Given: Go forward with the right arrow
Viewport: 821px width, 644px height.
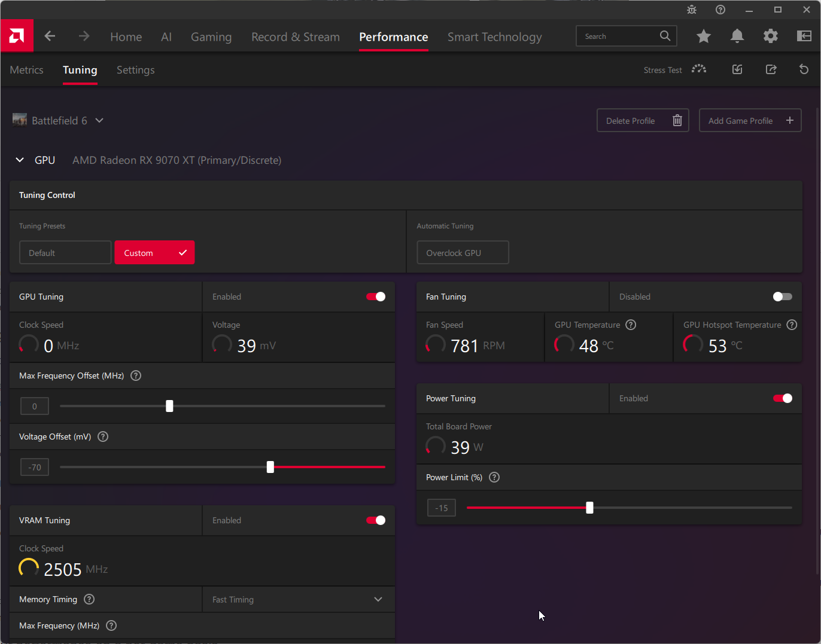Looking at the screenshot, I should [84, 36].
